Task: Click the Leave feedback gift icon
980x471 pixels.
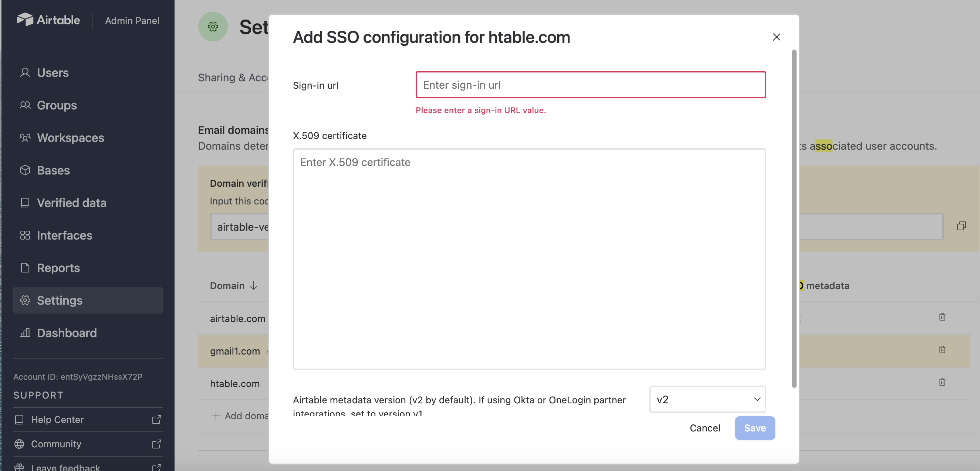Action: tap(19, 467)
